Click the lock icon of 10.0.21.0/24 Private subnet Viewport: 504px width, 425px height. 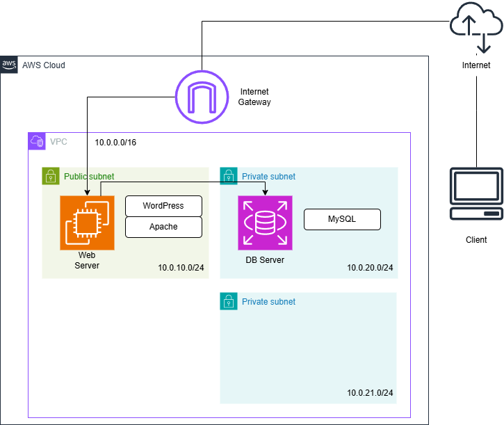point(229,301)
